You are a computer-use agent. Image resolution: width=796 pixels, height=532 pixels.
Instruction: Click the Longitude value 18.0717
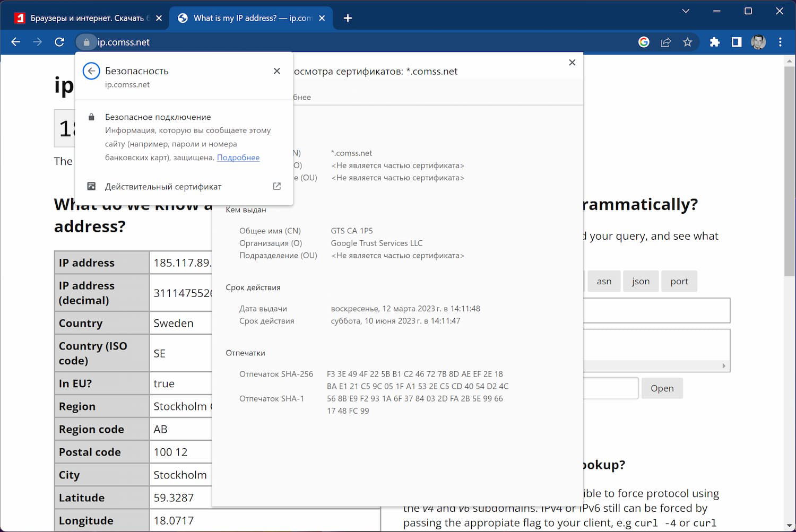coord(174,520)
